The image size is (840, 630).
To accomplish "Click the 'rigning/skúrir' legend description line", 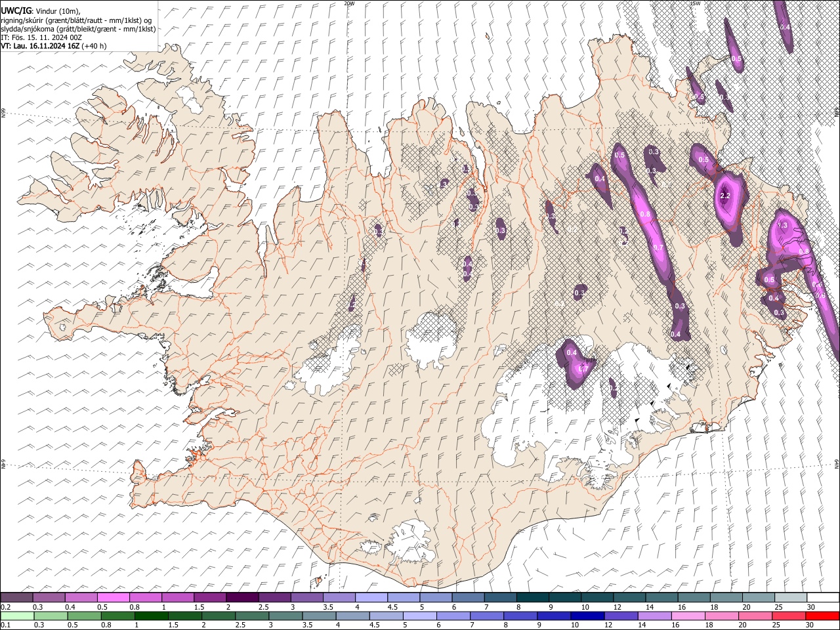I will (x=75, y=20).
